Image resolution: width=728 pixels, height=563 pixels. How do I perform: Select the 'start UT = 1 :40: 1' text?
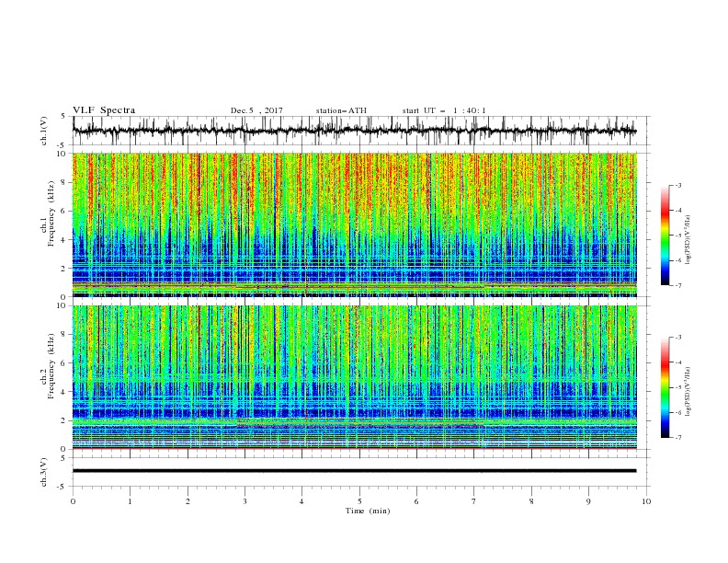coord(444,110)
